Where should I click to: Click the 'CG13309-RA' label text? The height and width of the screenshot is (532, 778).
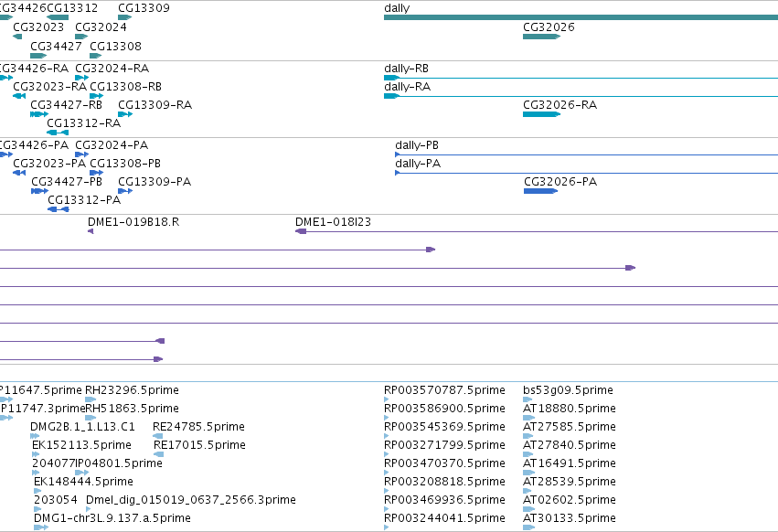click(x=155, y=105)
